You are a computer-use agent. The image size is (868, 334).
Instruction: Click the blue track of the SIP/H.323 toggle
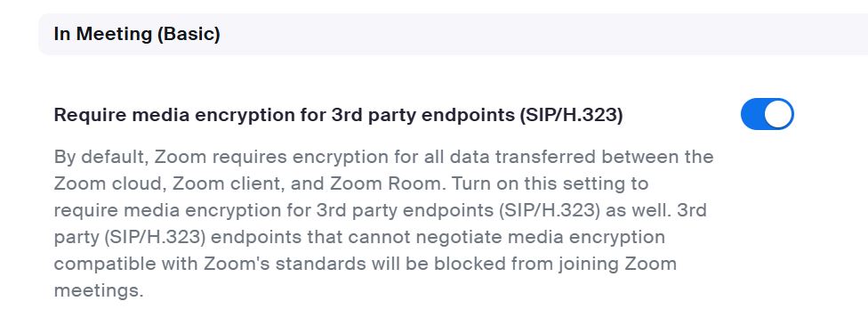752,114
